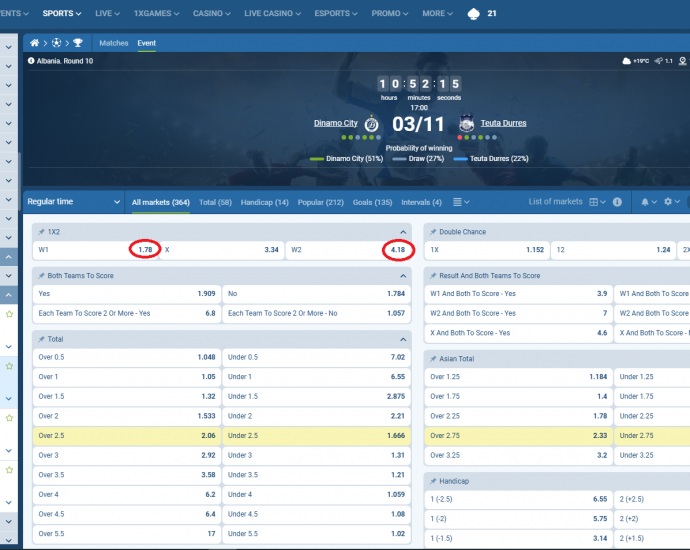The width and height of the screenshot is (690, 550).
Task: Select Double Chance 12 at 1.24
Action: (613, 250)
